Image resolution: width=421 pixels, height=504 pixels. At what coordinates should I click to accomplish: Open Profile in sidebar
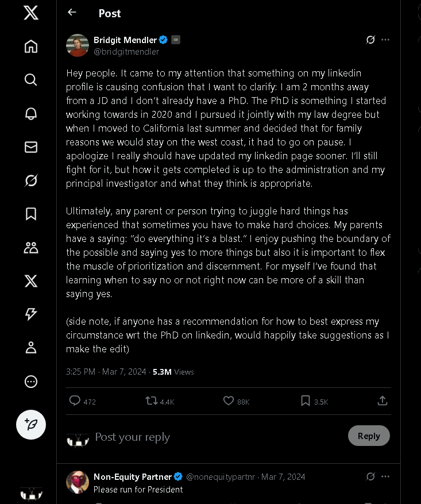click(x=31, y=348)
